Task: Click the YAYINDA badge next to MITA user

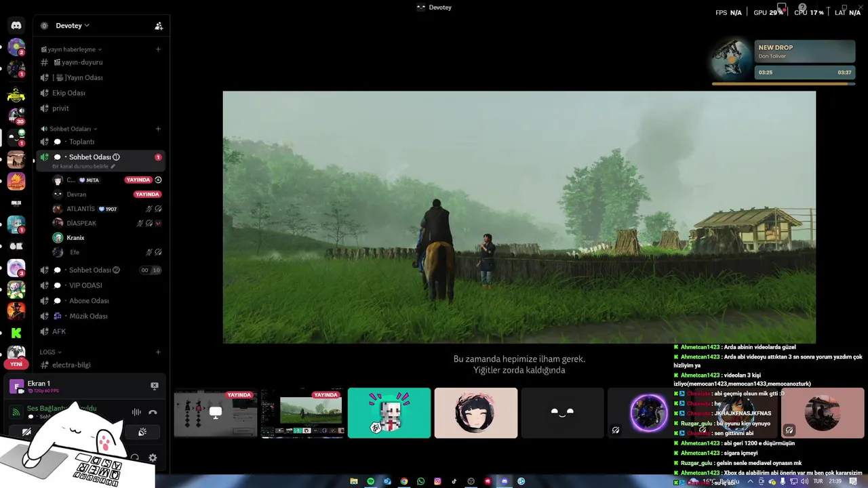Action: tap(138, 180)
